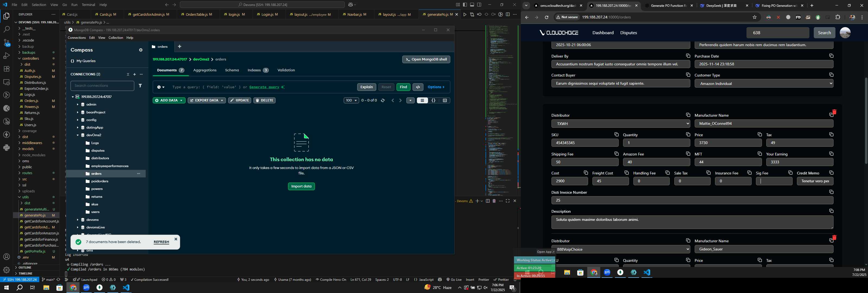Dismiss the documents deleted notification

(x=175, y=239)
